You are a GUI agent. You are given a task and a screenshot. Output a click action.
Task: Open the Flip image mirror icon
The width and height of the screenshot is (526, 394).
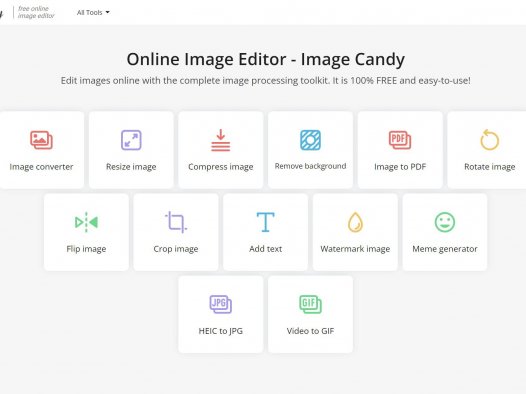tap(86, 222)
